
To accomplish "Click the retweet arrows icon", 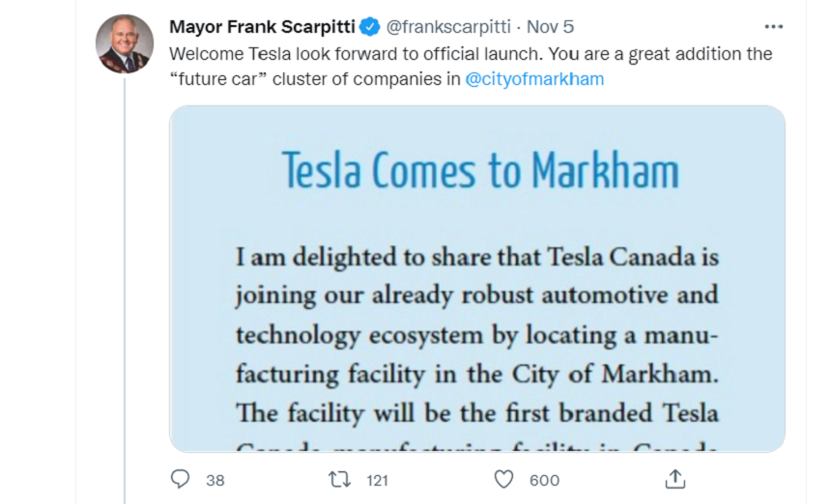I will [x=339, y=480].
